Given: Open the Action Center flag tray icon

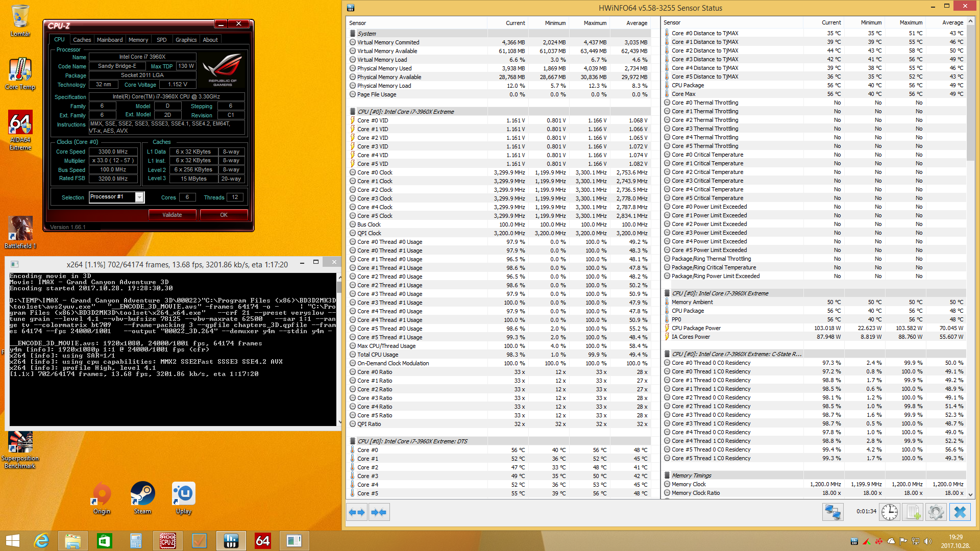Looking at the screenshot, I should pyautogui.click(x=903, y=541).
